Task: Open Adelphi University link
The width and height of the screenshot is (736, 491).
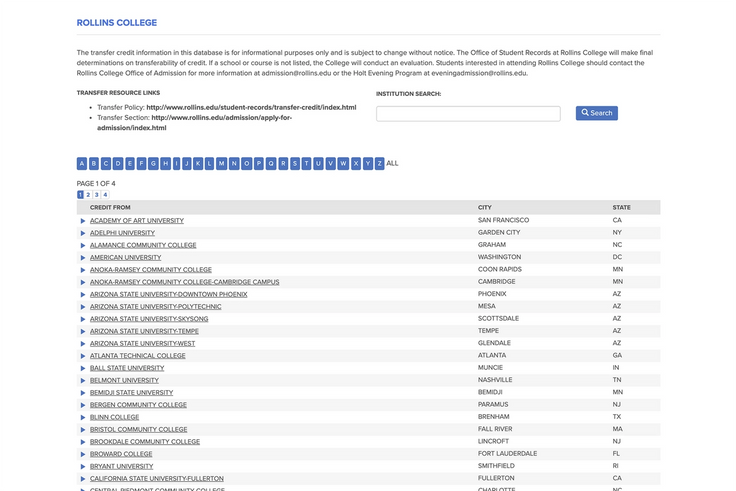Action: pos(122,233)
